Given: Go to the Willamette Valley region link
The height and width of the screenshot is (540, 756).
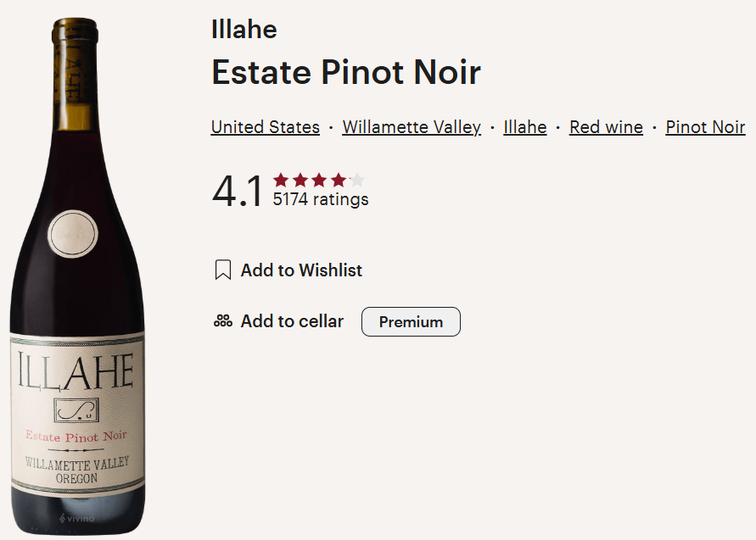Looking at the screenshot, I should 412,127.
